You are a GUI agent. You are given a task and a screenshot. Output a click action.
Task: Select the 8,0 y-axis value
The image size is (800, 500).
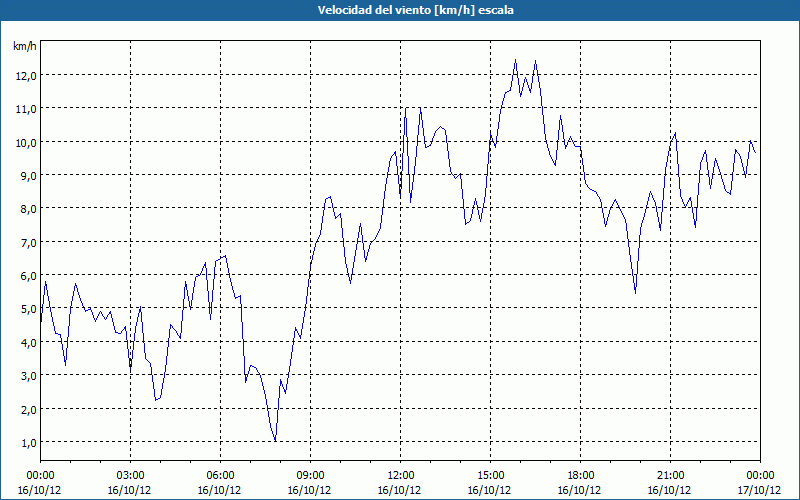click(29, 209)
